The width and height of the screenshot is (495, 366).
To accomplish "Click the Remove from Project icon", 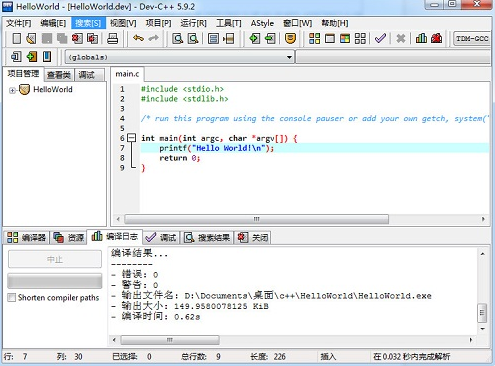I will pos(270,38).
